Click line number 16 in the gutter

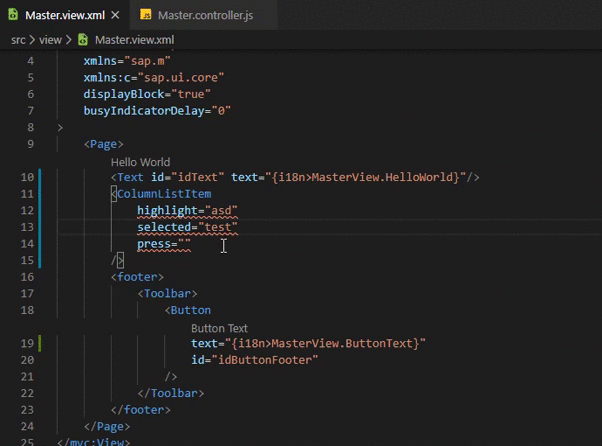[x=27, y=277]
